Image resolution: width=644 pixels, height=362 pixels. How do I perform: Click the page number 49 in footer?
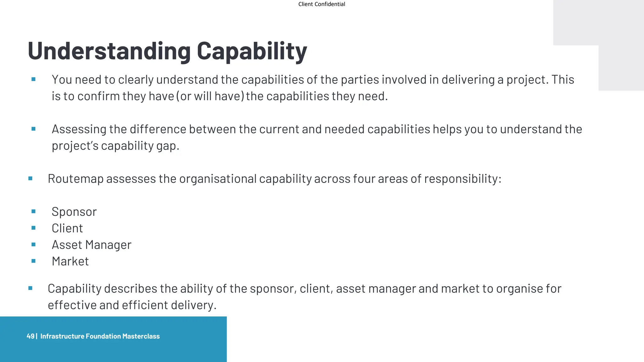click(30, 336)
